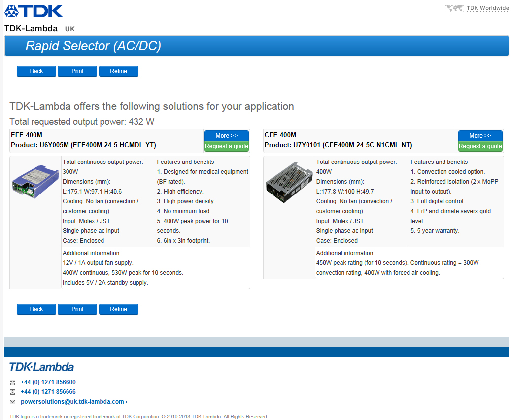Click the world map icon beside TDK Worldwide

(x=454, y=8)
